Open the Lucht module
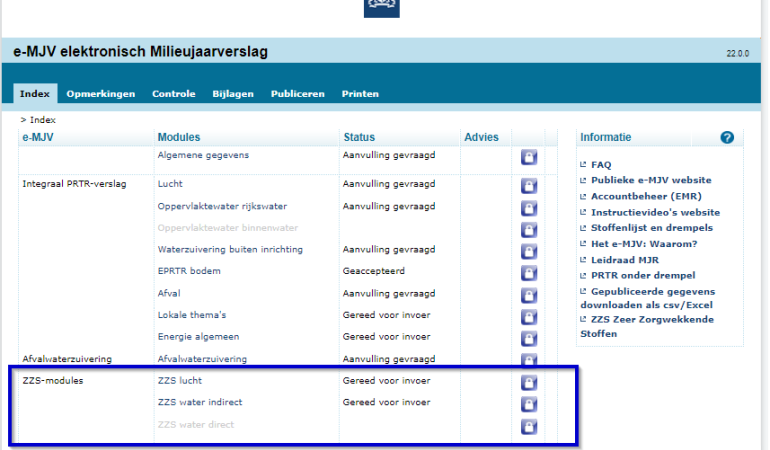The height and width of the screenshot is (450, 770). [170, 184]
